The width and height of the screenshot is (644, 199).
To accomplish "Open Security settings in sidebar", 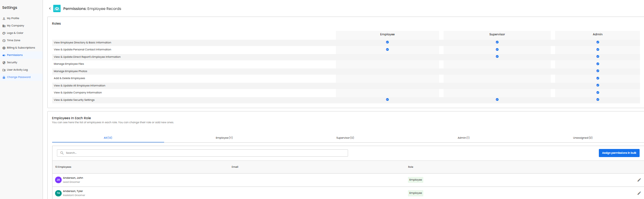I will 12,63.
